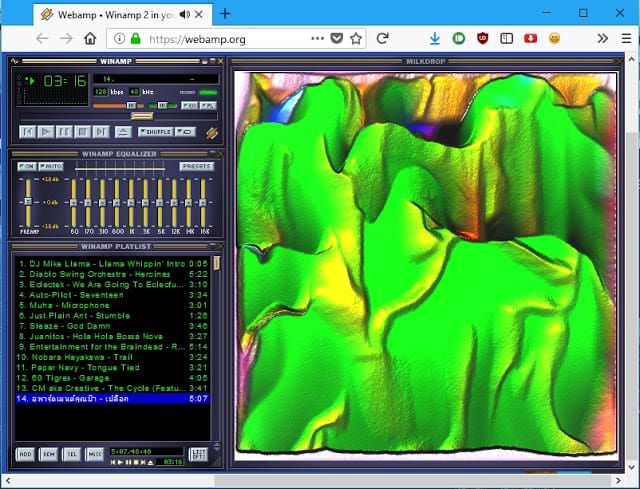Select Juanitos - Hola Hola Bossa Nova track
Screen dimensions: 640x489
click(113, 336)
